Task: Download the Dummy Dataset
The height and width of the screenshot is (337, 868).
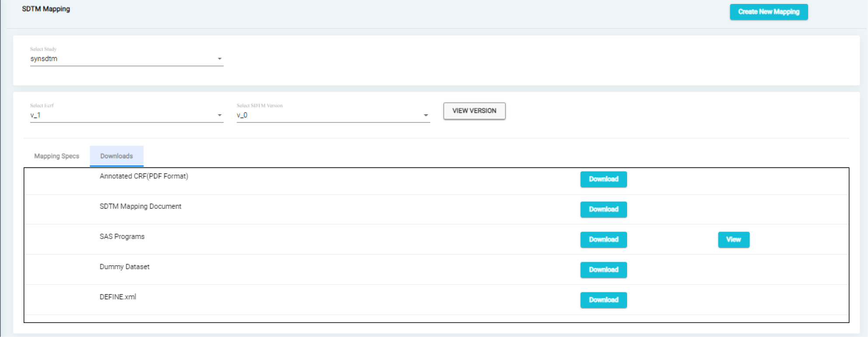Action: 603,270
